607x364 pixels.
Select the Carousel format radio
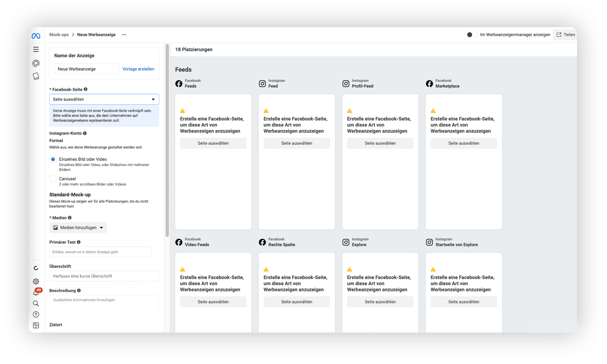tap(53, 179)
